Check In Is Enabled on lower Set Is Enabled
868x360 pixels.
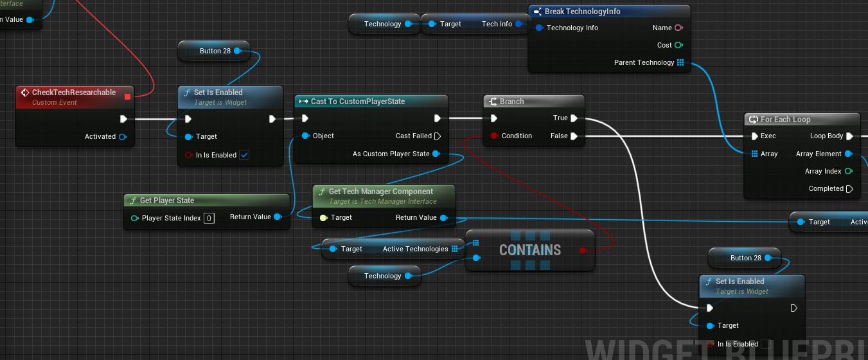click(x=765, y=344)
